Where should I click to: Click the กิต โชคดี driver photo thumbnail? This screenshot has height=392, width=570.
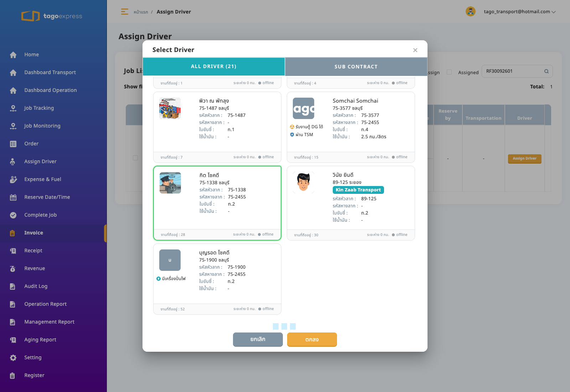[x=170, y=183]
